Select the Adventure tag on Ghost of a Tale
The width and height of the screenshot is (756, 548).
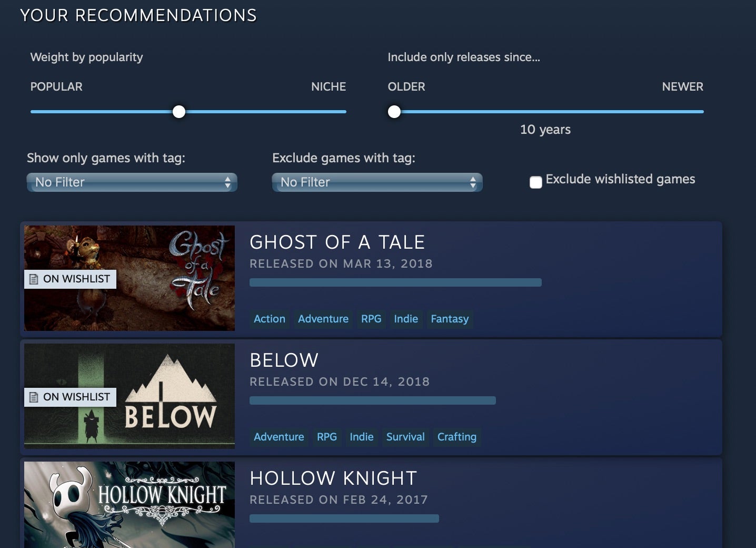click(x=323, y=319)
